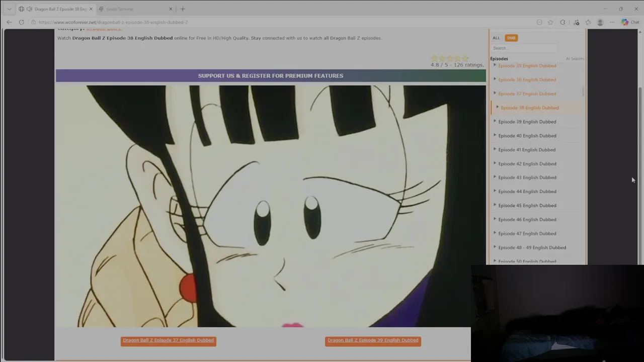
Task: Open the favorites list icon
Action: tap(588, 22)
